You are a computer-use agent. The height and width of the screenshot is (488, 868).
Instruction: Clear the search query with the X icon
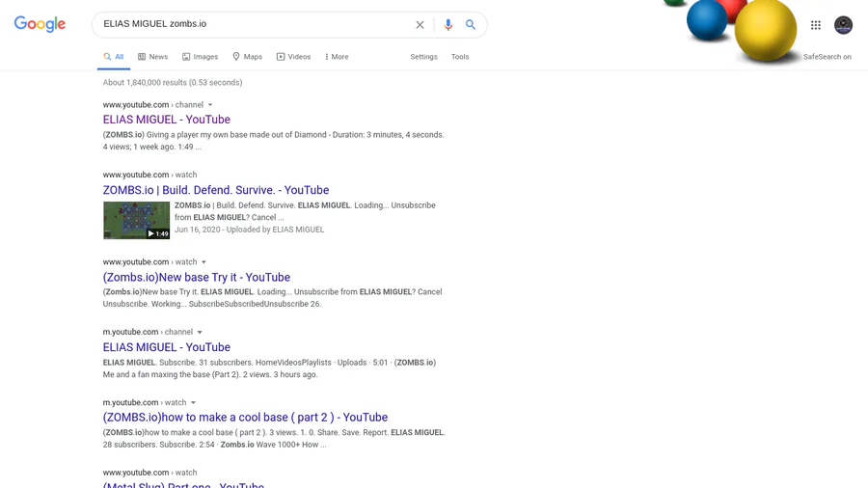click(420, 25)
